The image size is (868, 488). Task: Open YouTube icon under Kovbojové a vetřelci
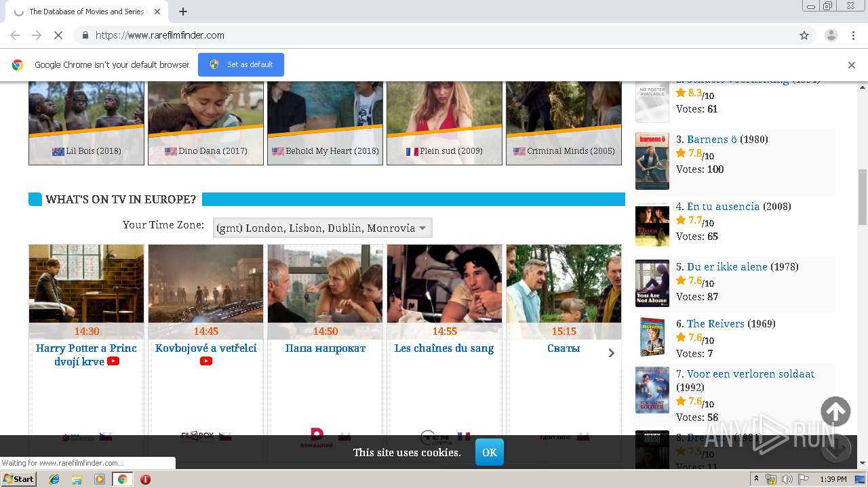[x=206, y=361]
